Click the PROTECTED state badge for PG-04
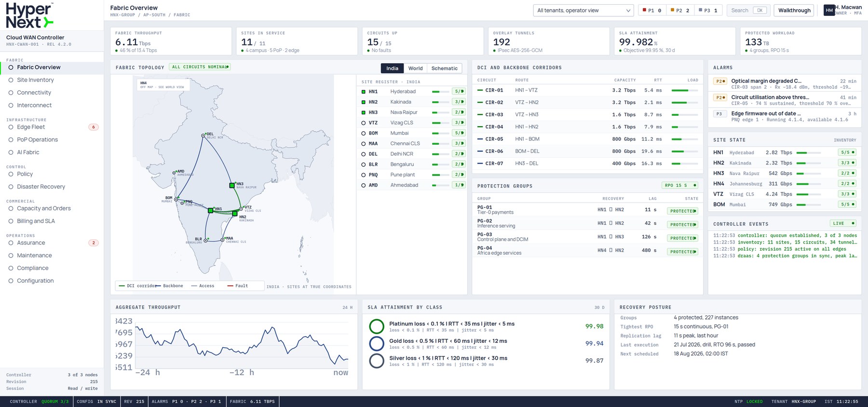This screenshot has height=407, width=868. point(683,252)
